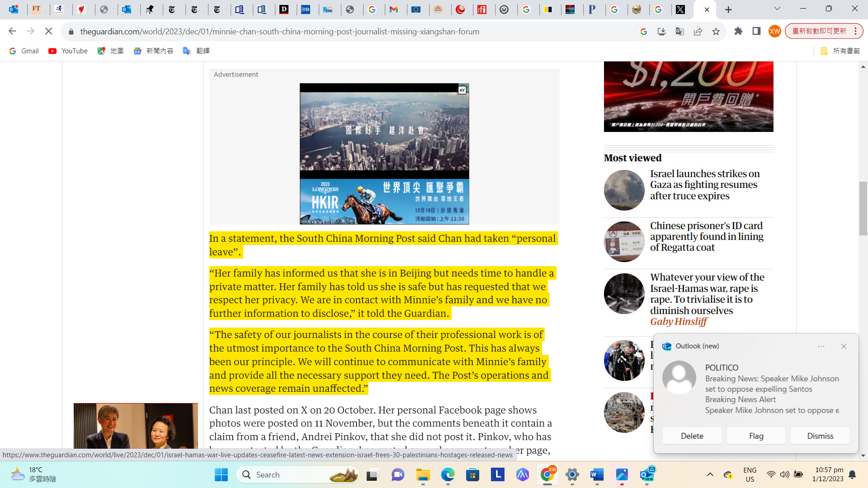868x488 pixels.
Task: Toggle browser side panel icon
Action: point(756,31)
